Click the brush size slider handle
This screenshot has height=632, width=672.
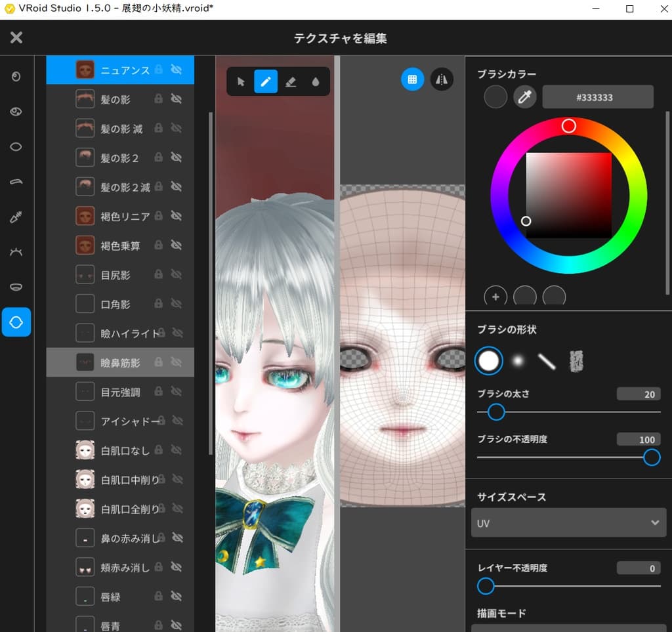[x=496, y=412]
